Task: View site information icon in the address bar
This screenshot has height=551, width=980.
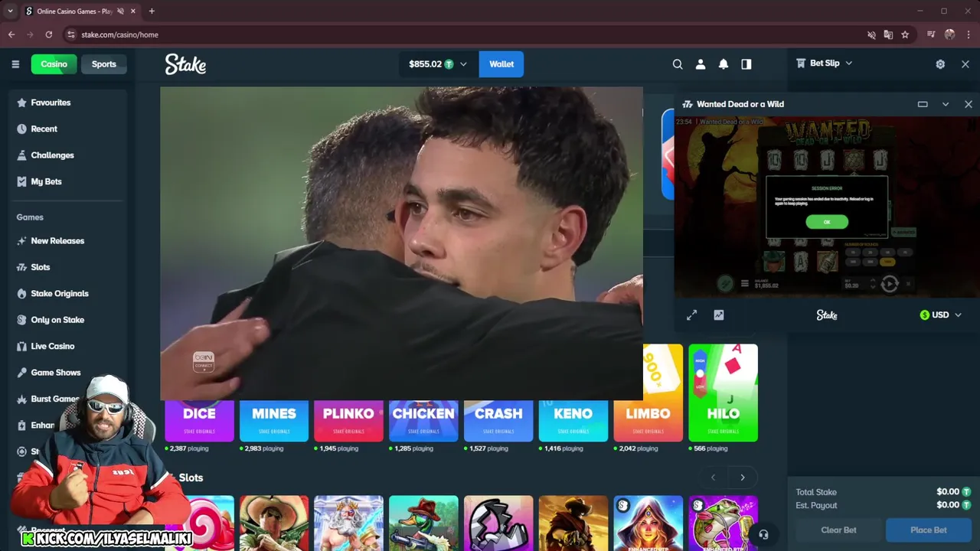Action: pos(71,34)
